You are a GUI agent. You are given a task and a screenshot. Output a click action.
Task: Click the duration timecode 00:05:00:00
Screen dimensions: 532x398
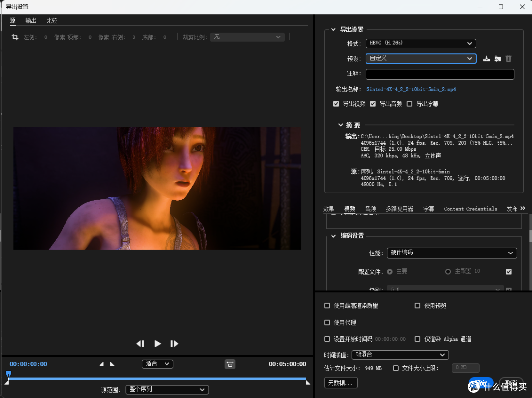point(288,364)
